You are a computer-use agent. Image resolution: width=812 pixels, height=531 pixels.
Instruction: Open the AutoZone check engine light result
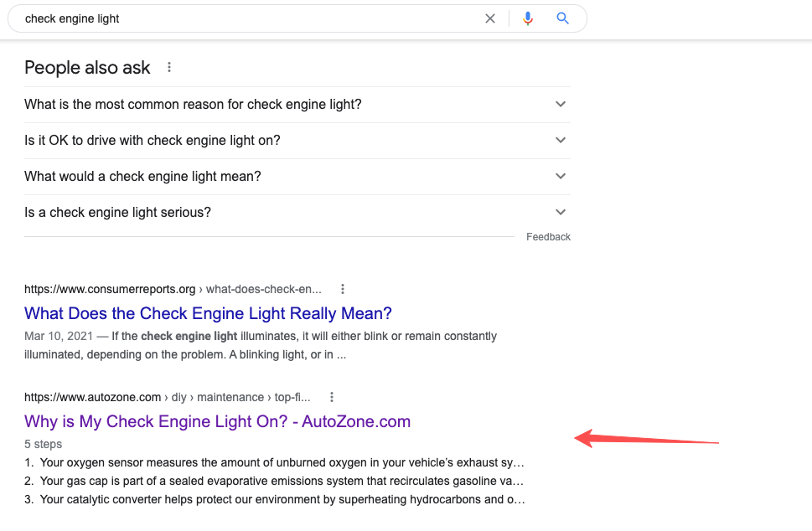(x=217, y=421)
